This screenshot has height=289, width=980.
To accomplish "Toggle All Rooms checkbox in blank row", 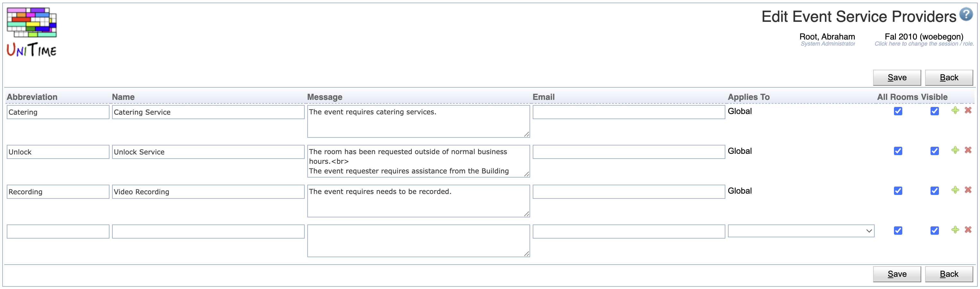I will [898, 231].
